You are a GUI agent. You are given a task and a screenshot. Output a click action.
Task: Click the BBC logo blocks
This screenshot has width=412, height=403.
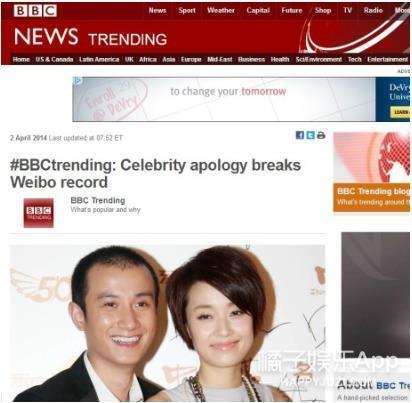35,11
